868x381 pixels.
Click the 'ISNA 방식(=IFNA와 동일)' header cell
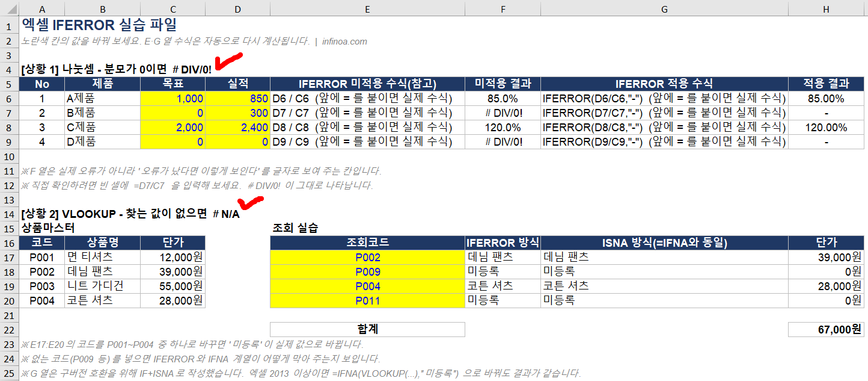664,243
